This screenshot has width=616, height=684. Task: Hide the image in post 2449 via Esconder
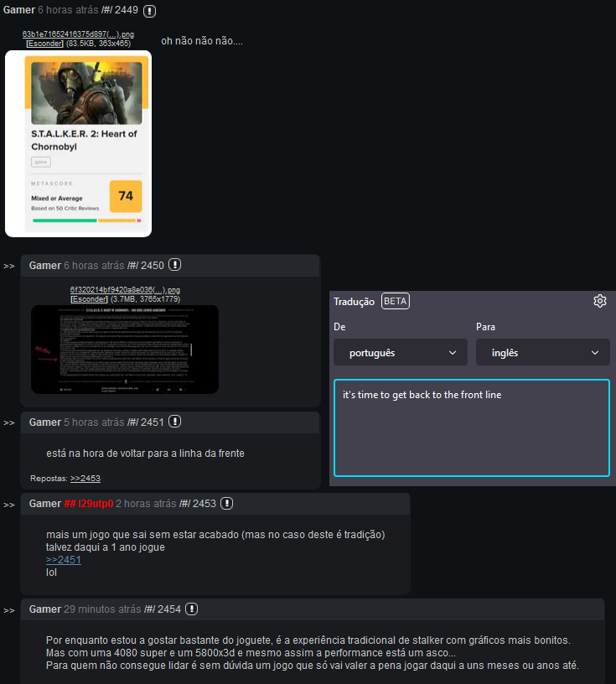[44, 44]
